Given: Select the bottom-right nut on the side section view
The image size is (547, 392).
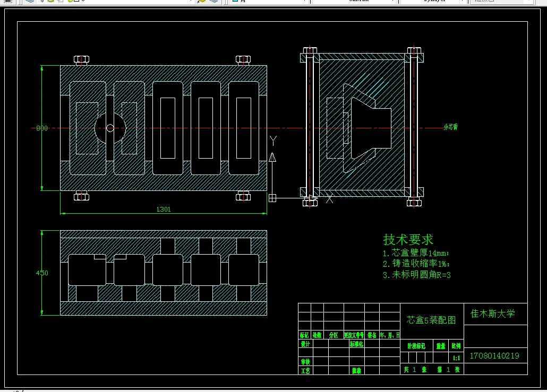Looking at the screenshot, I should point(414,202).
